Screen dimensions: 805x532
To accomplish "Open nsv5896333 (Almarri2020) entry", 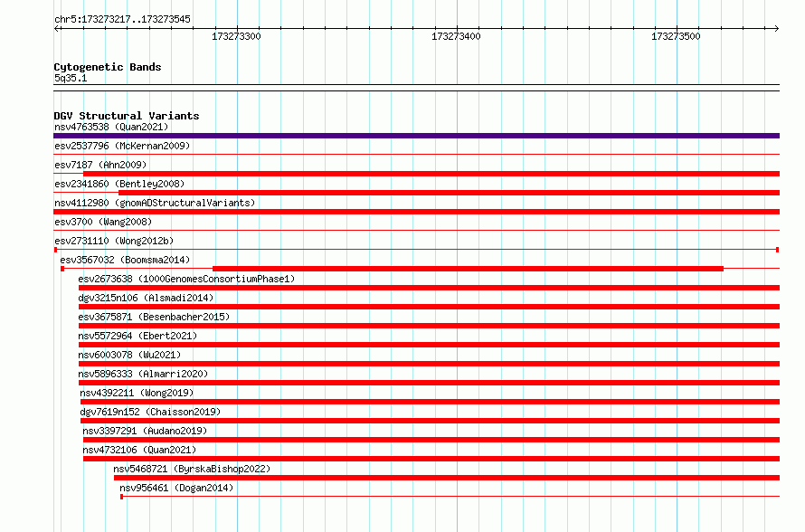I will pos(143,374).
